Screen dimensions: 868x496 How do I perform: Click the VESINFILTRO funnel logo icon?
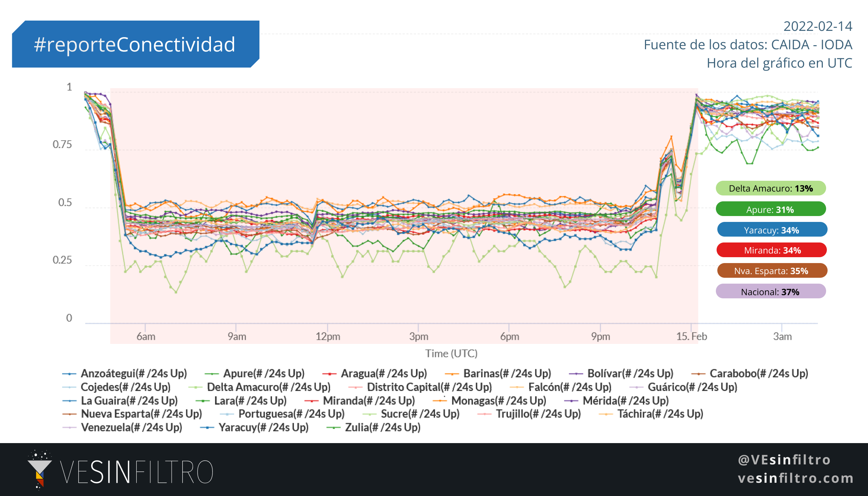coord(39,470)
